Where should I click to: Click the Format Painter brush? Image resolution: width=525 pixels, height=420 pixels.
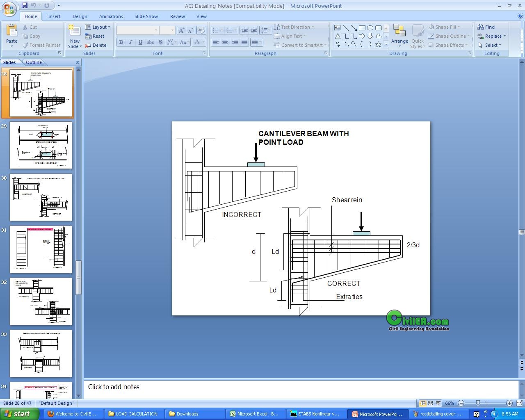25,45
